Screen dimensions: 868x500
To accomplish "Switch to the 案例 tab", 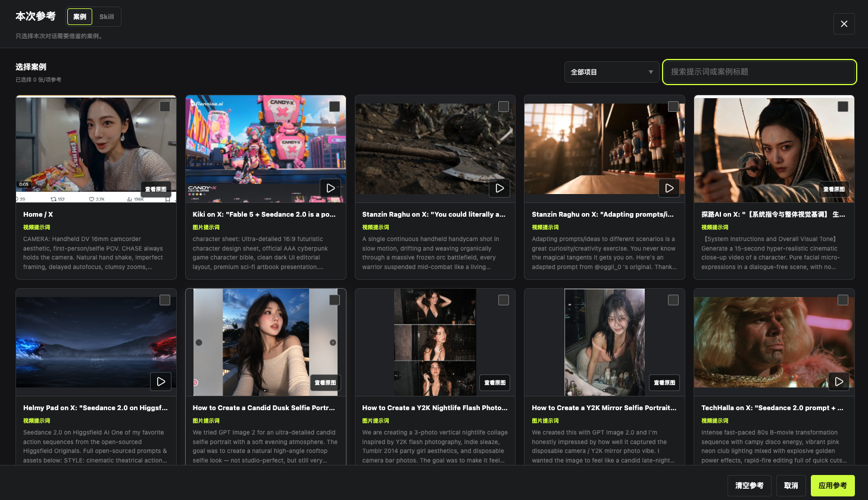I will tap(80, 17).
